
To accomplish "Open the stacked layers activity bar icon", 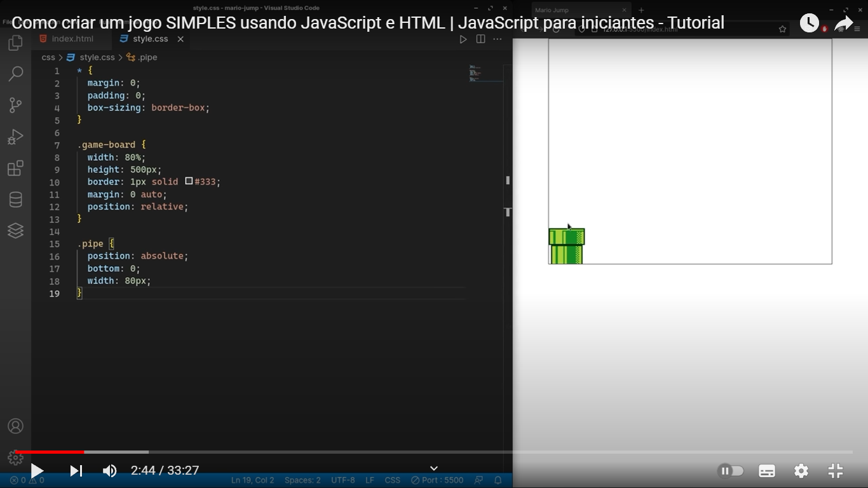I will (x=15, y=231).
